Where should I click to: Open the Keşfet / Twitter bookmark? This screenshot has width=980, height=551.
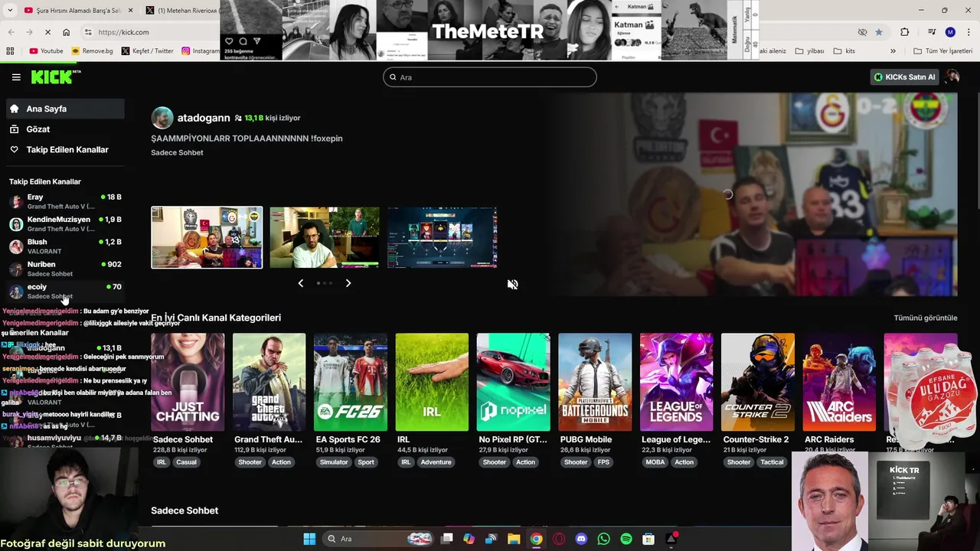coord(148,51)
